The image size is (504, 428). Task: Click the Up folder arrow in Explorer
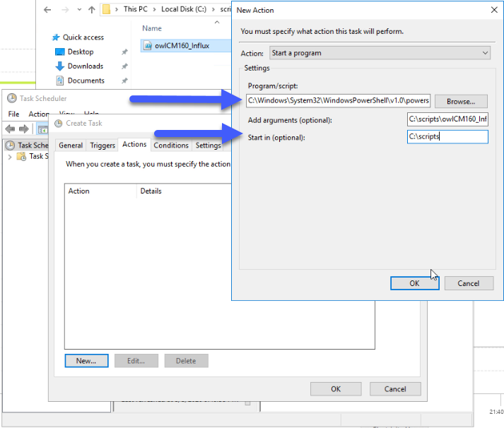[x=92, y=10]
